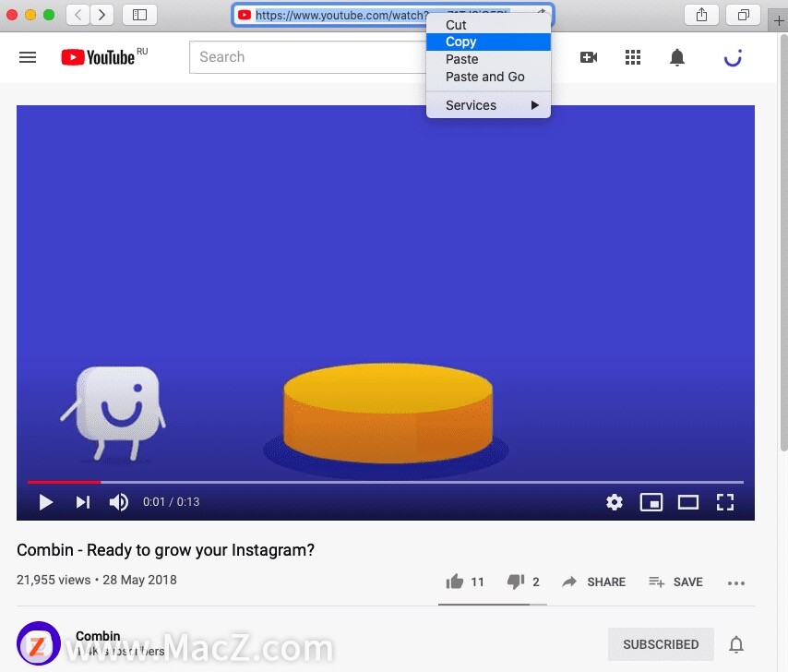Click the 21,955 views text
Screen dimensions: 788x672
54,580
